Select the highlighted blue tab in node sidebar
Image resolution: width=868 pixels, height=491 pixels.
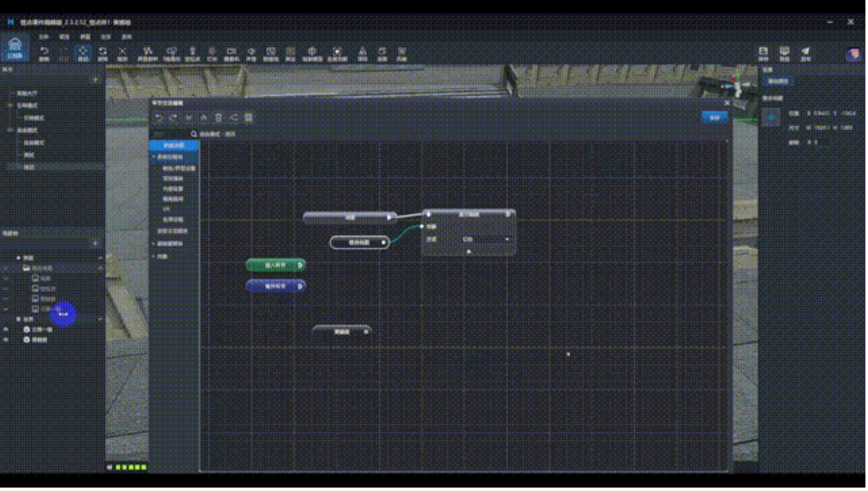pos(174,146)
